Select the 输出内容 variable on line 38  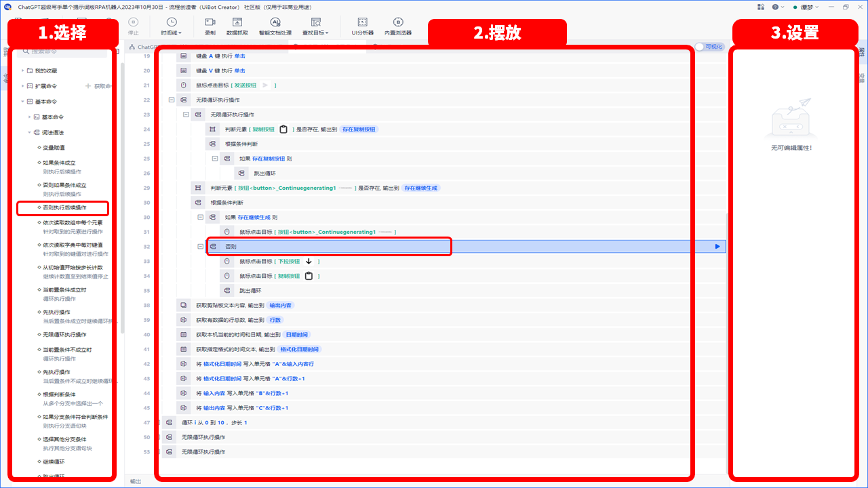coord(280,305)
